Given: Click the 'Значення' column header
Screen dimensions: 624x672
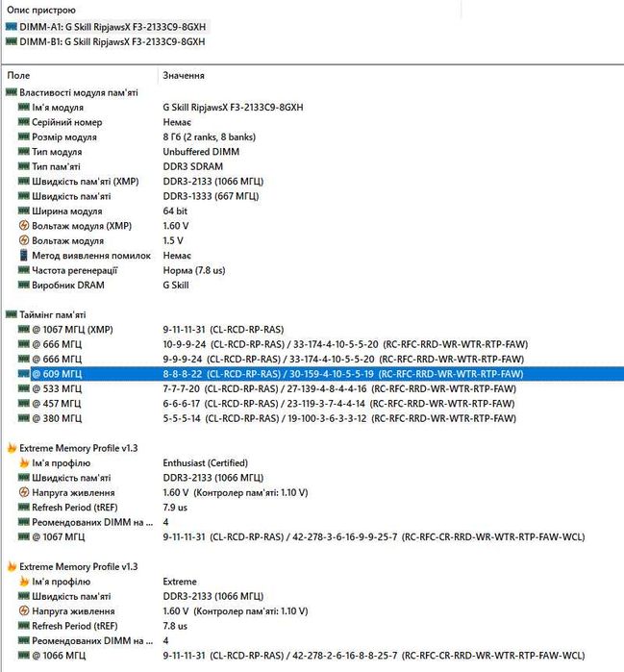Looking at the screenshot, I should 184,75.
